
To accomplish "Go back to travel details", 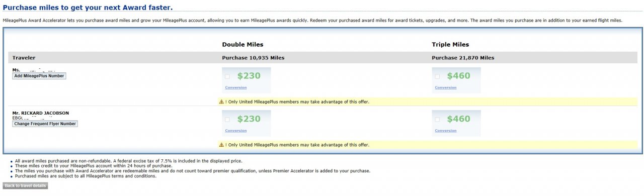I will 25,186.
